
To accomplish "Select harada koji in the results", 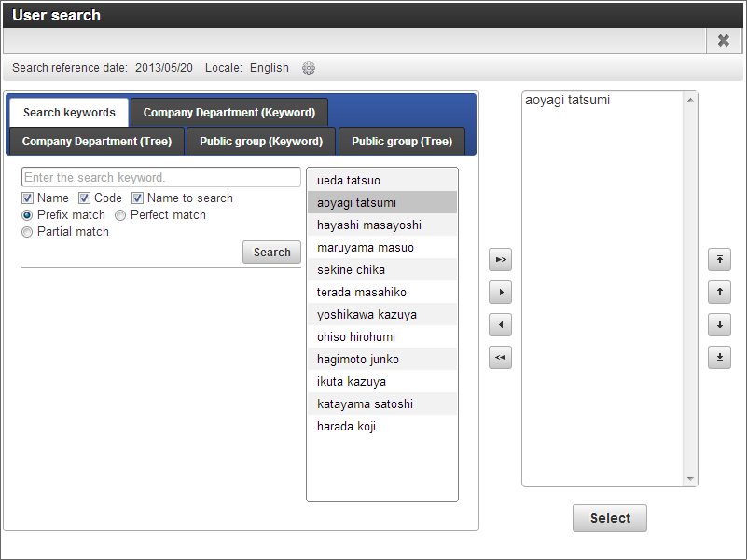I will tap(382, 426).
